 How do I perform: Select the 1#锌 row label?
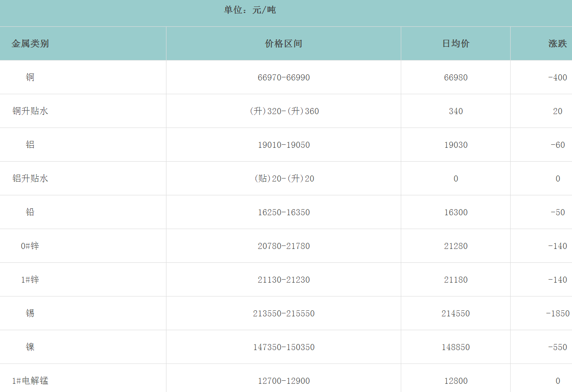click(30, 280)
